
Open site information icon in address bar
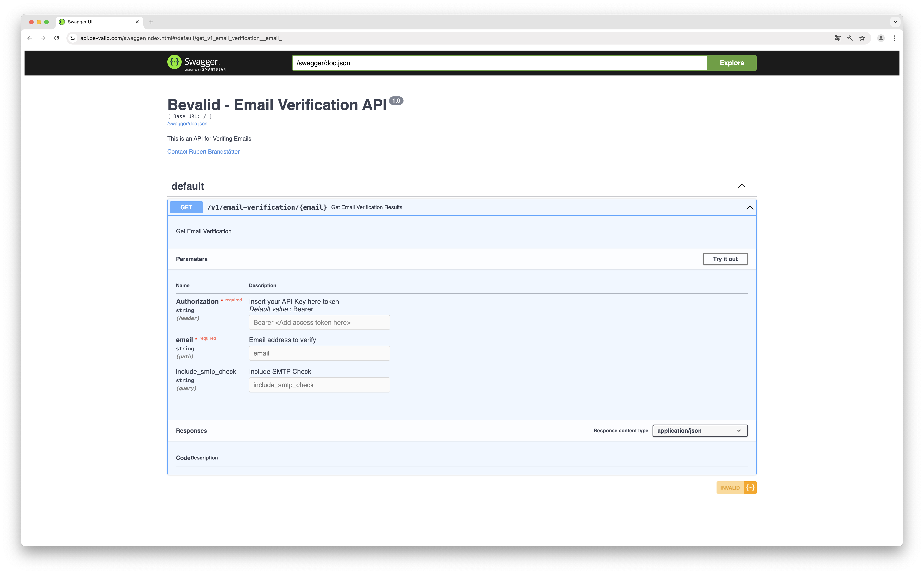click(x=73, y=38)
